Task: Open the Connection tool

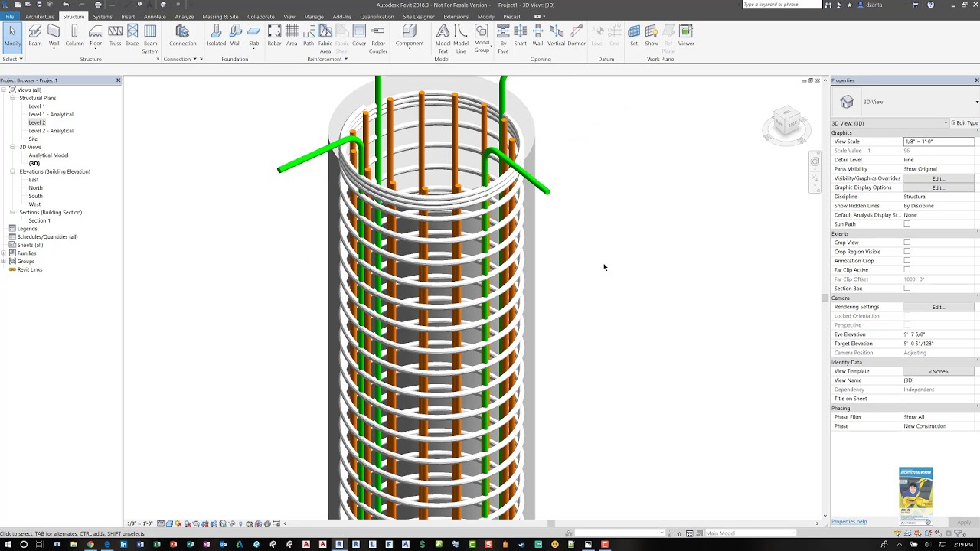Action: pyautogui.click(x=182, y=36)
